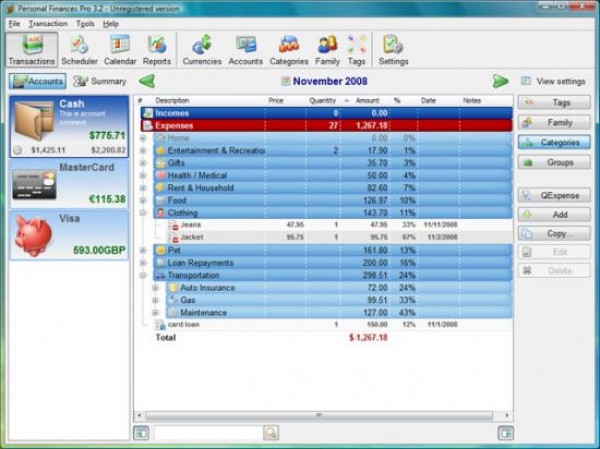600x449 pixels.
Task: Open the Transaction menu
Action: tap(48, 24)
